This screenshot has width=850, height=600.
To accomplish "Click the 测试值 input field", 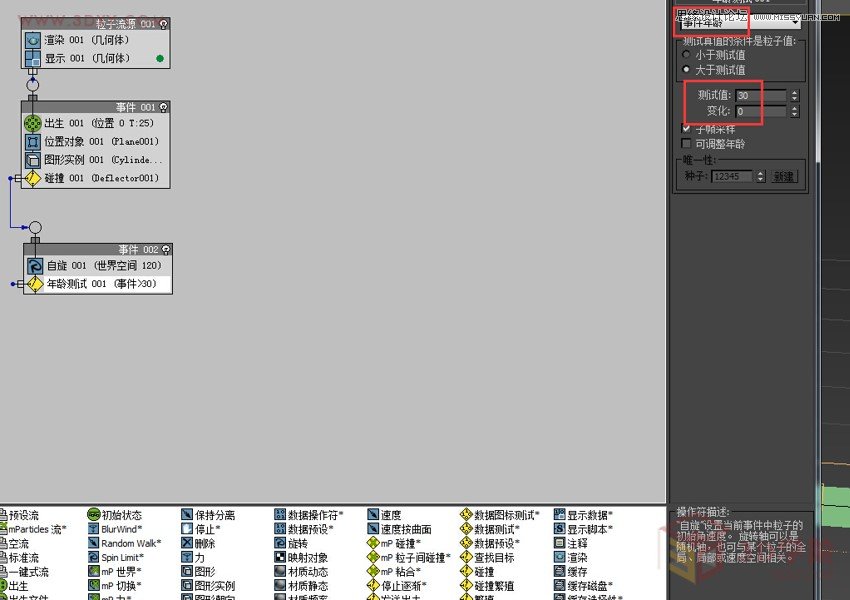I will click(760, 95).
